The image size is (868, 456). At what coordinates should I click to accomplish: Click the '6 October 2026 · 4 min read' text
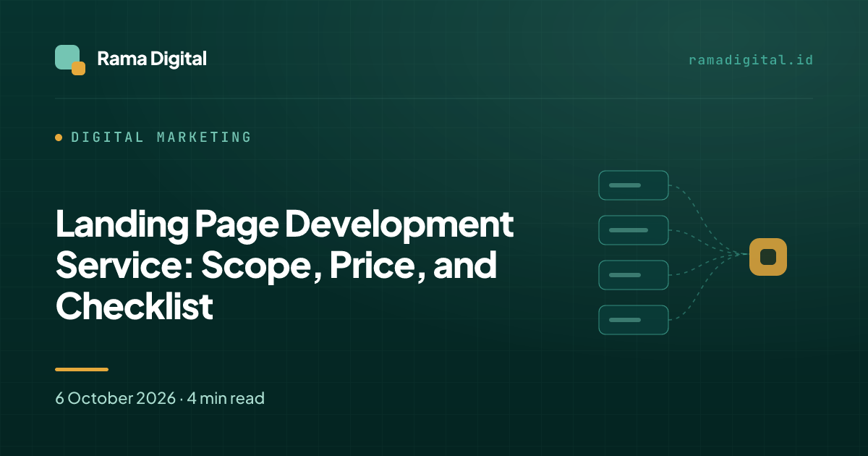tap(160, 398)
